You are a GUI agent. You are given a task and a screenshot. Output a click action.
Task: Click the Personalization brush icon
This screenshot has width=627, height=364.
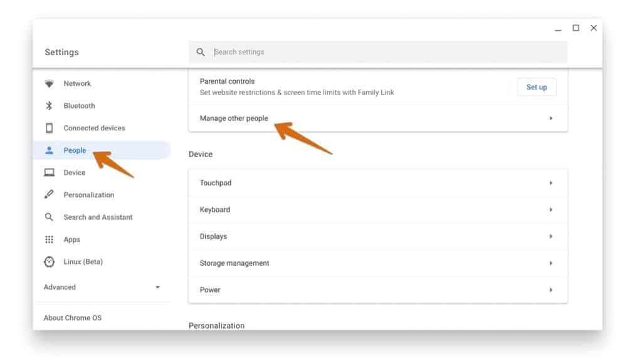click(x=49, y=195)
